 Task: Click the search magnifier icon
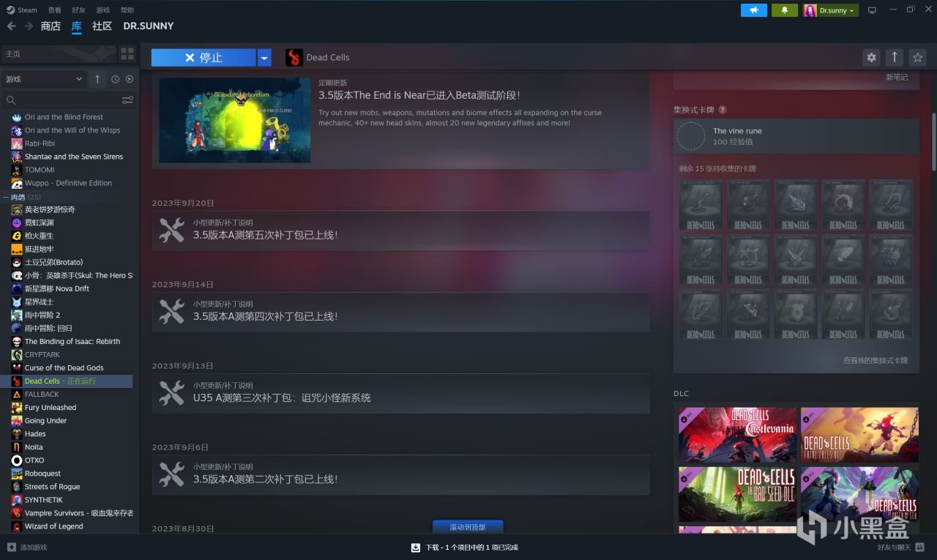coord(11,100)
